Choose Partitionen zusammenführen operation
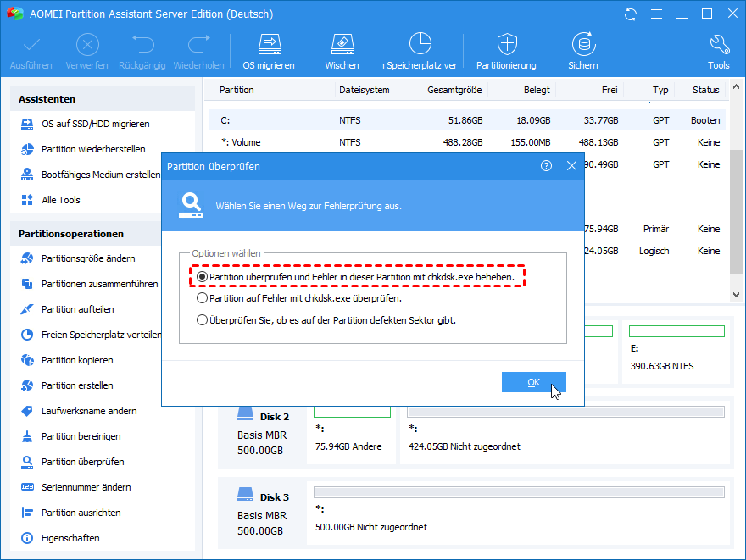 91,284
